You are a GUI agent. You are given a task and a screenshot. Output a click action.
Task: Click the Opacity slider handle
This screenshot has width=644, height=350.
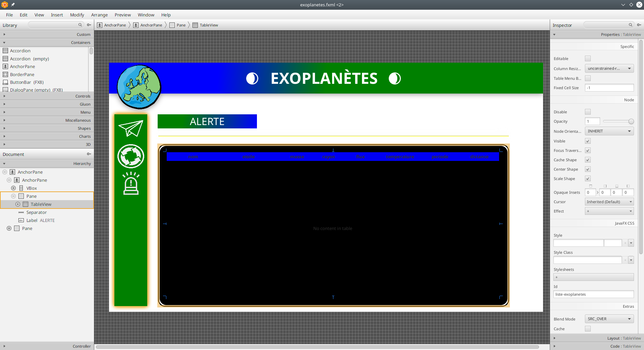tap(631, 121)
